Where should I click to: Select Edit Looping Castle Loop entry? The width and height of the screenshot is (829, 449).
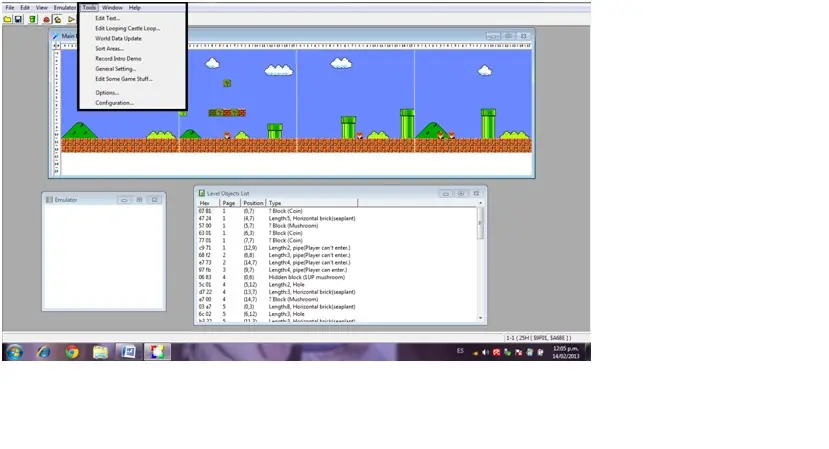point(127,28)
